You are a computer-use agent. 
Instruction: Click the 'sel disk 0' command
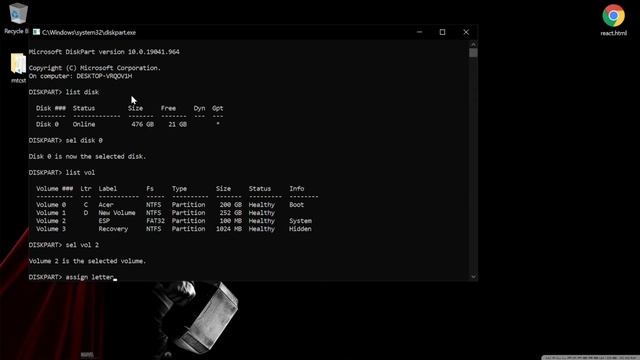(x=84, y=140)
